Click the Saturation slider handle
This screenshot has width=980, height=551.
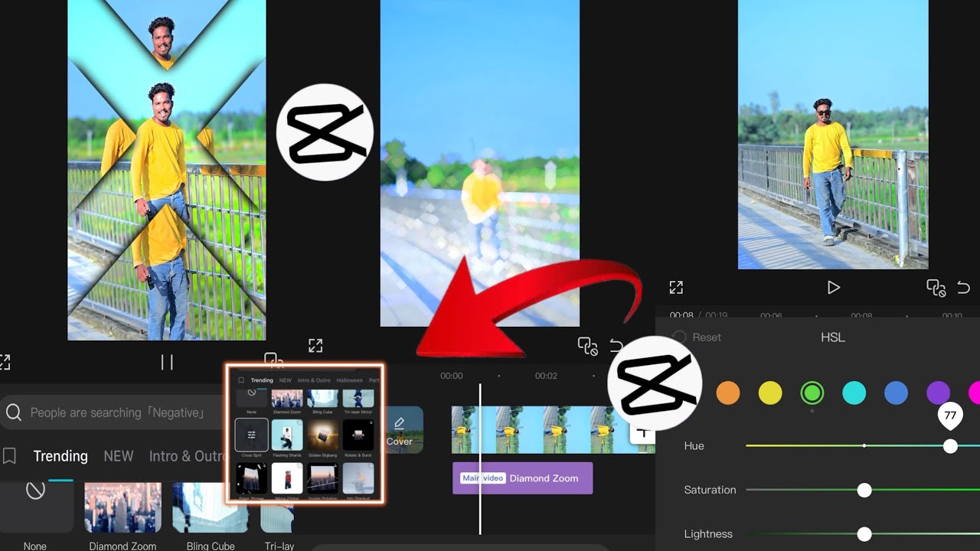tap(864, 491)
